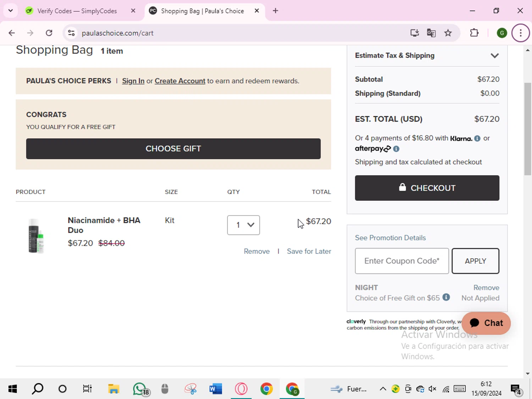Click the muted volume tray icon

tap(432, 389)
